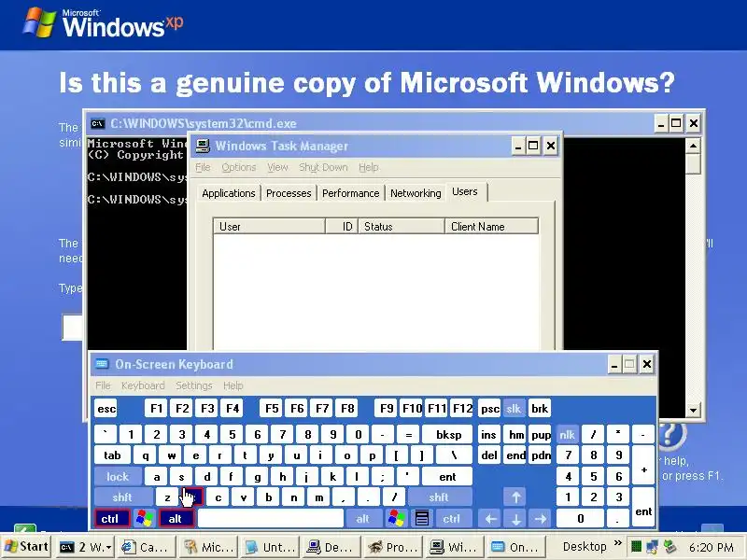Click the network connection tray icon
Image resolution: width=747 pixels, height=560 pixels.
653,546
